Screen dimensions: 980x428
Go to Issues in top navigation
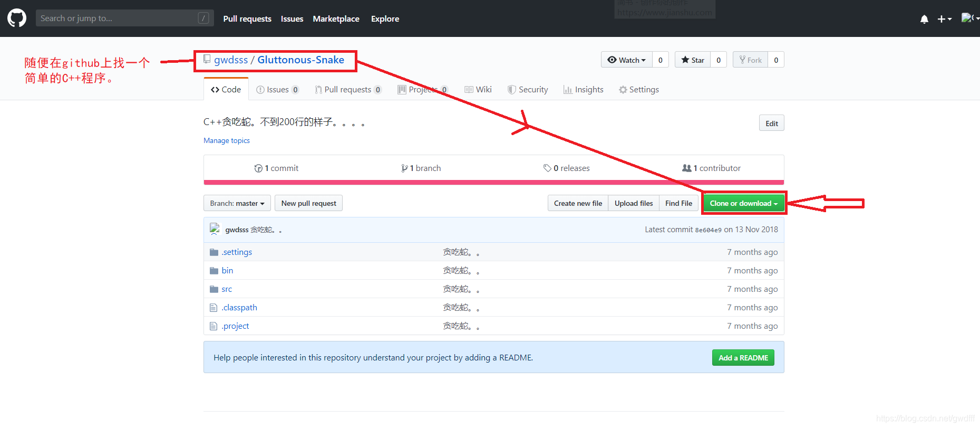[292, 18]
